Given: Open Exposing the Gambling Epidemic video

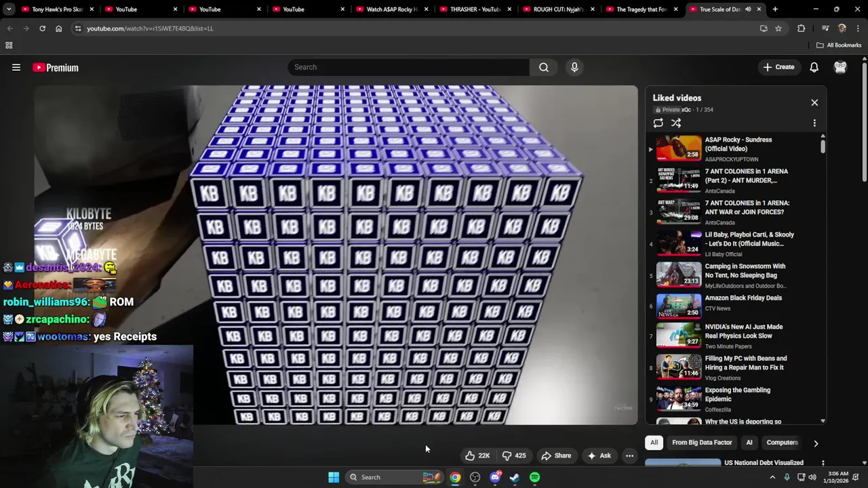Looking at the screenshot, I should (x=732, y=399).
